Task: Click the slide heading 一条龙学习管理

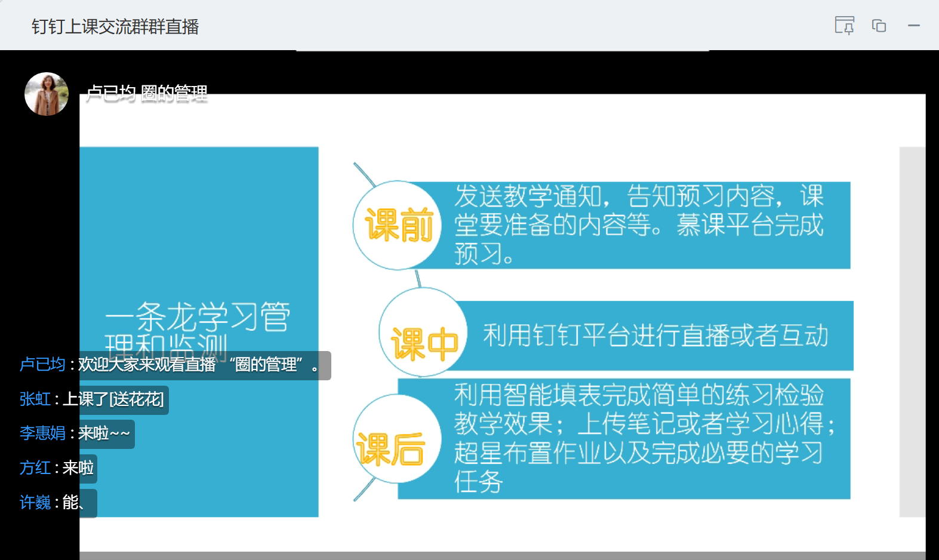Action: 198,316
